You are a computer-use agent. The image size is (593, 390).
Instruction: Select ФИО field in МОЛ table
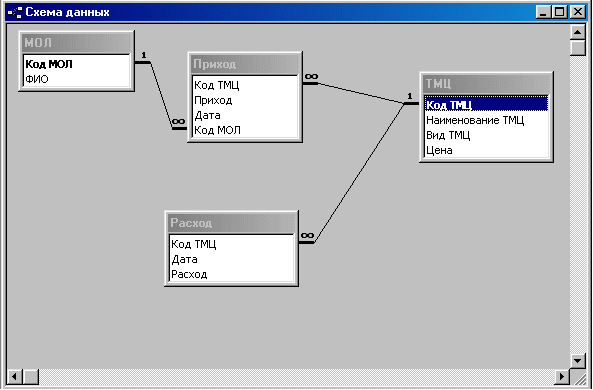pyautogui.click(x=77, y=79)
